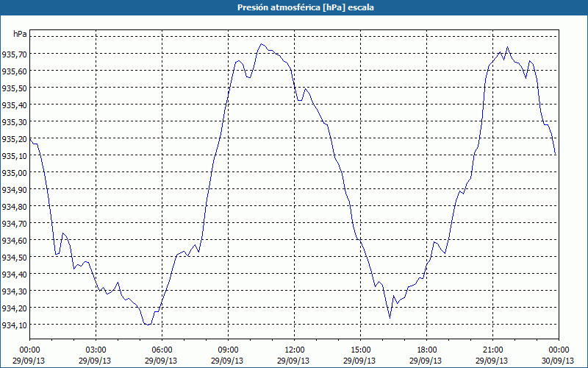Select the 935,10 axis value
Viewport: 588px width, 368px height.
tap(14, 156)
